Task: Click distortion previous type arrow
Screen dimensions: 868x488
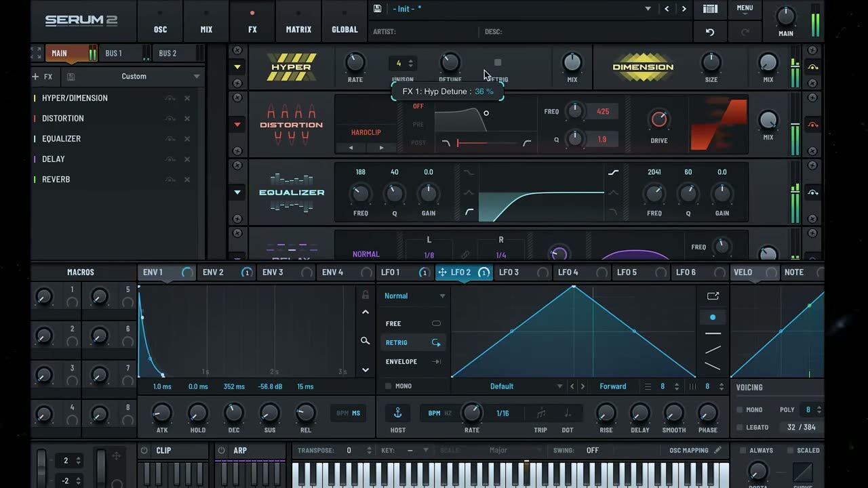Action: [x=351, y=148]
